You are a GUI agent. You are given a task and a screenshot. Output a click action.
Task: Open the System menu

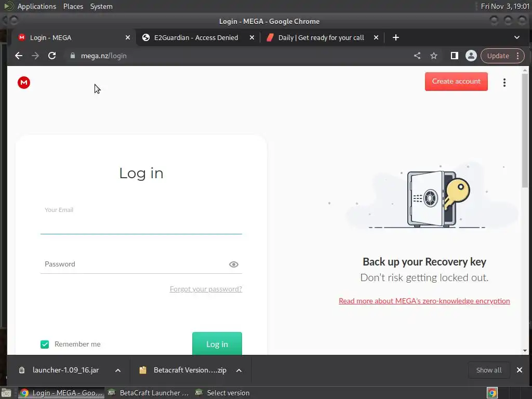(101, 6)
